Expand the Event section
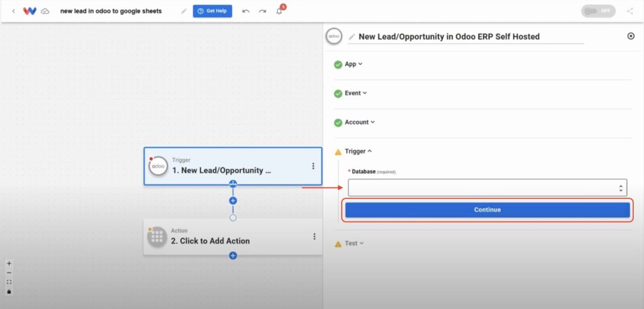The width and height of the screenshot is (644, 309). coord(356,93)
